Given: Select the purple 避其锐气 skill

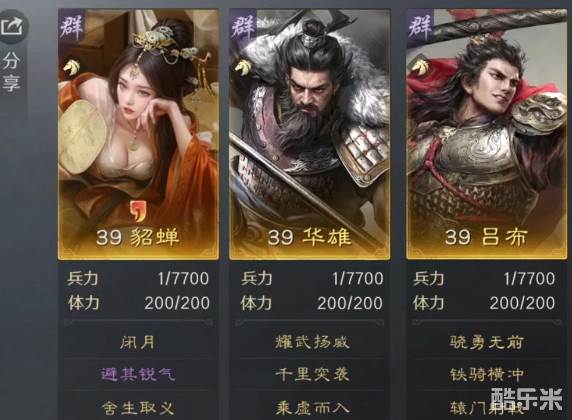Looking at the screenshot, I should pyautogui.click(x=138, y=374).
